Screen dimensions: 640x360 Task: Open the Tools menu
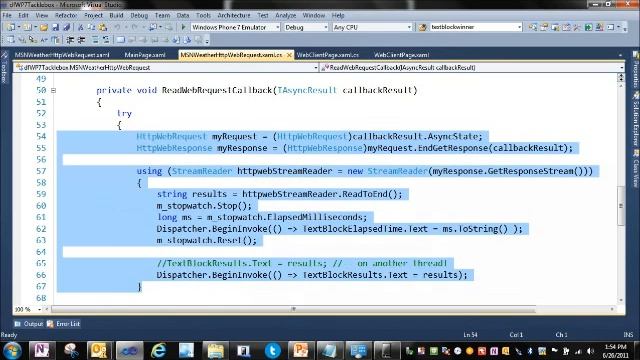(203, 16)
